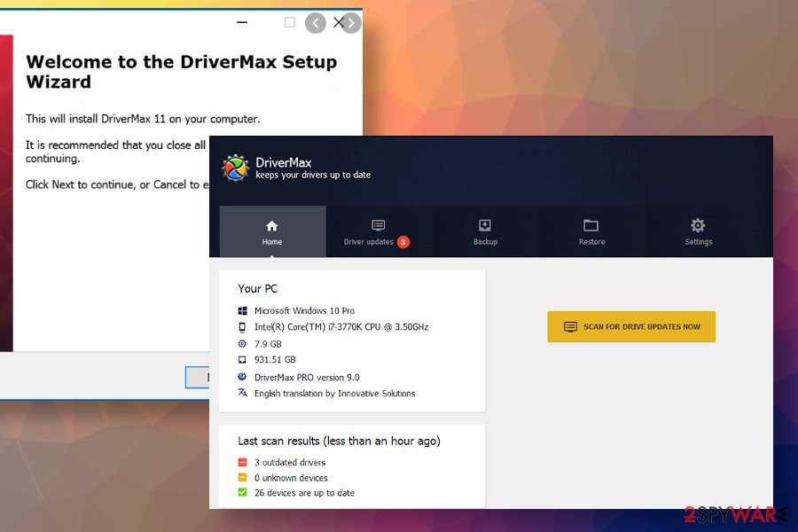Click the Windows logo icon next to Microsoft Windows 10 Pro

click(243, 310)
